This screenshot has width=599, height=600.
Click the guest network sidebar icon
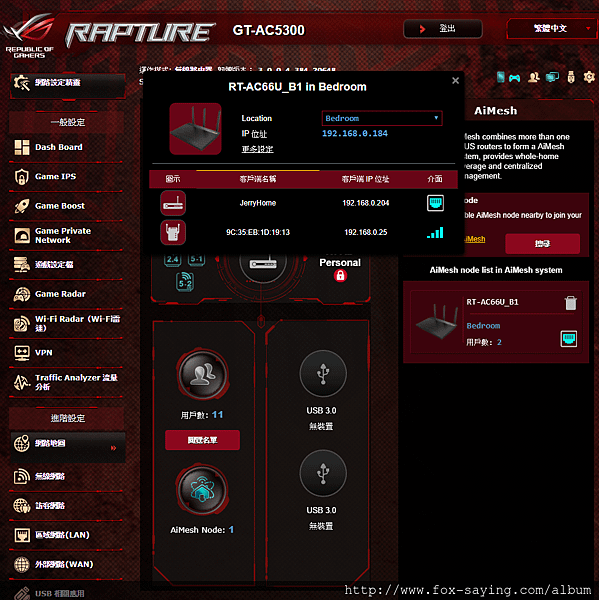(x=22, y=506)
